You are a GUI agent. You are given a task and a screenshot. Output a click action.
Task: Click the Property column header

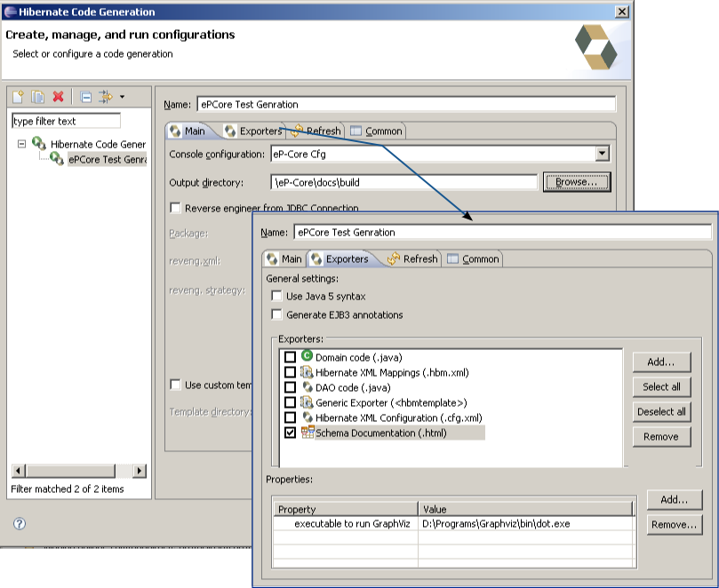point(346,509)
